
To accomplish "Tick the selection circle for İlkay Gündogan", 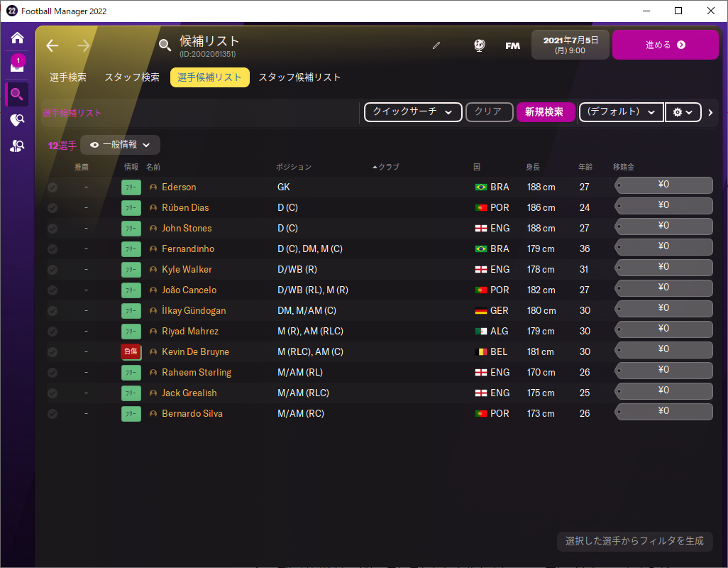I will 53,311.
